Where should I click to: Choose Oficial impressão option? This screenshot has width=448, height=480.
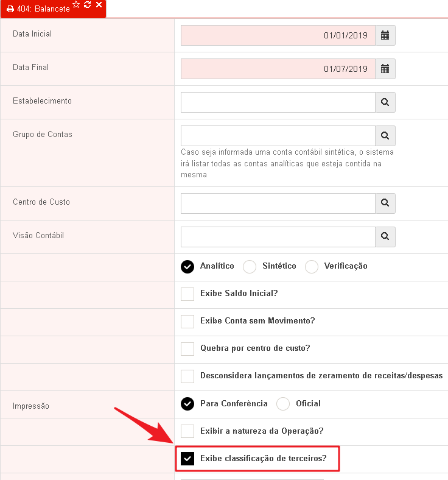(x=283, y=404)
